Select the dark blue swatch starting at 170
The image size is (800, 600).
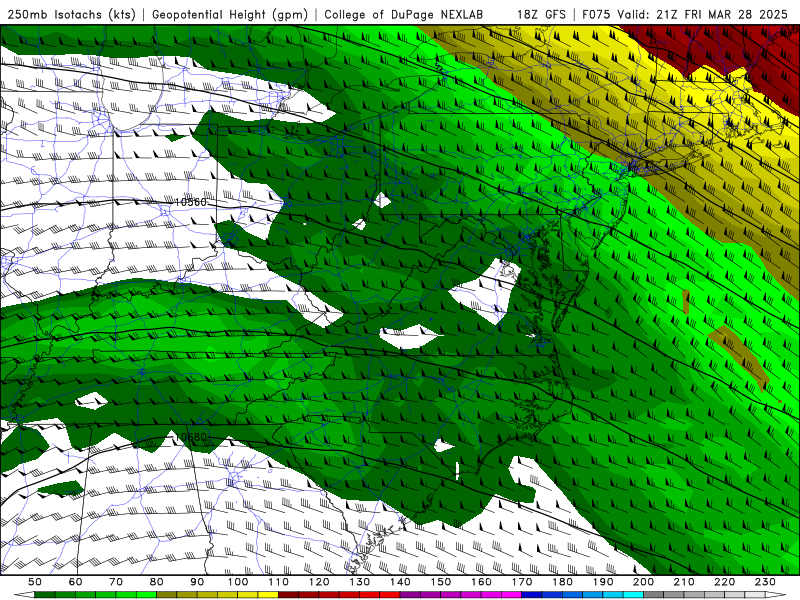pyautogui.click(x=532, y=594)
